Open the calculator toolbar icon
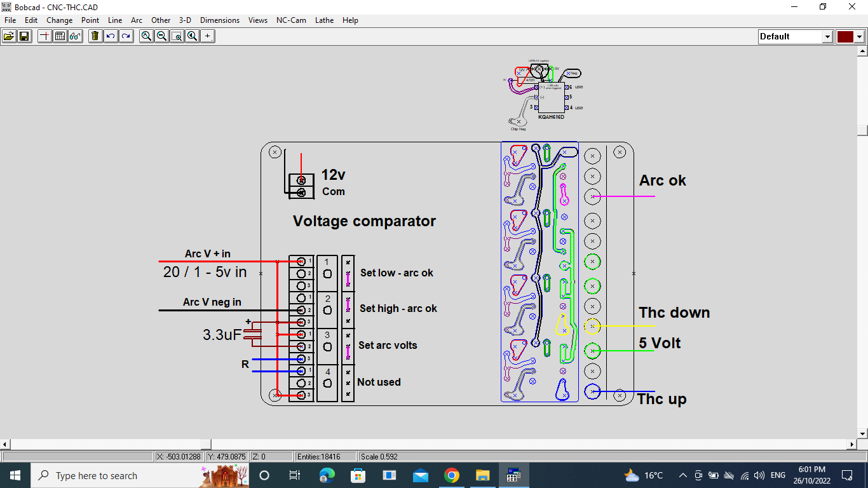 (60, 36)
